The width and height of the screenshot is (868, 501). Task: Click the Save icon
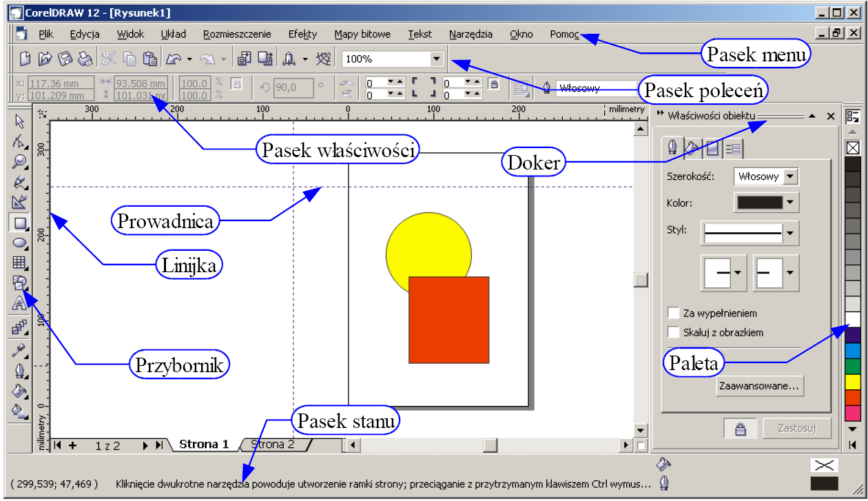pos(65,59)
